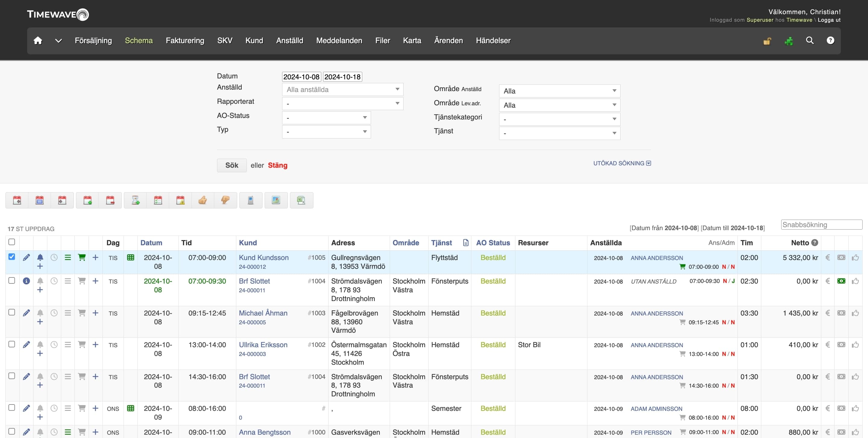Open the Rapporterat dropdown
Screen dimensions: 868x438
pos(342,103)
